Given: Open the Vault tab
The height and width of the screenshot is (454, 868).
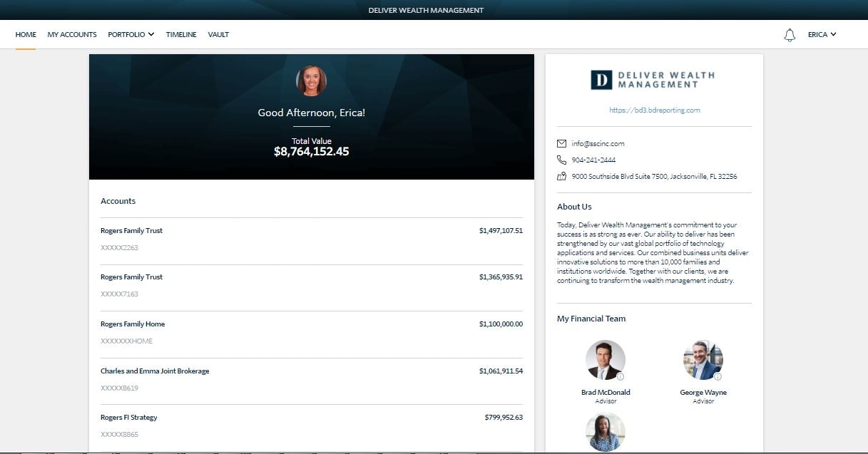Looking at the screenshot, I should pyautogui.click(x=218, y=34).
